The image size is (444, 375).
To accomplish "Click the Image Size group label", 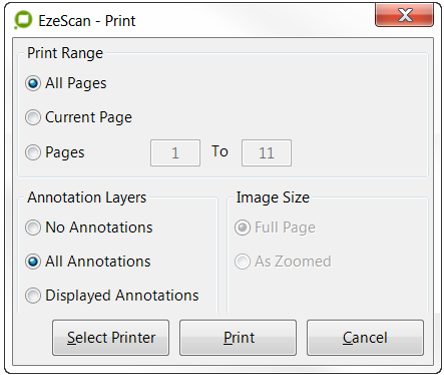I will [x=273, y=197].
